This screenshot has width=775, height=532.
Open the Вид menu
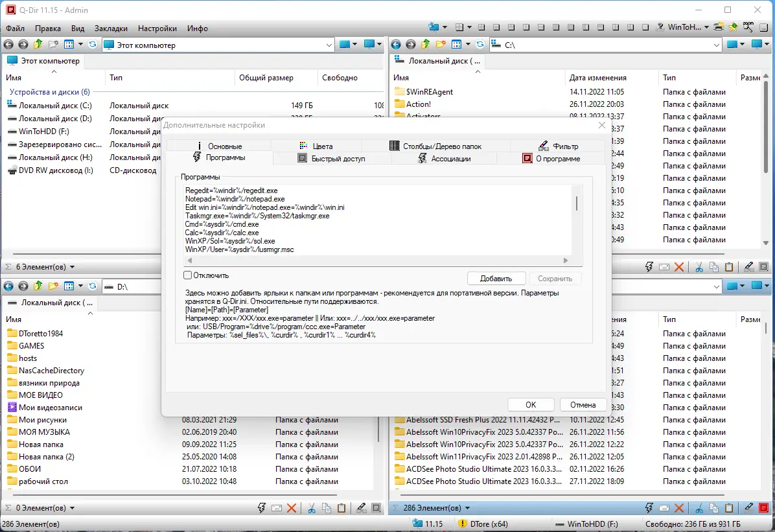coord(78,28)
